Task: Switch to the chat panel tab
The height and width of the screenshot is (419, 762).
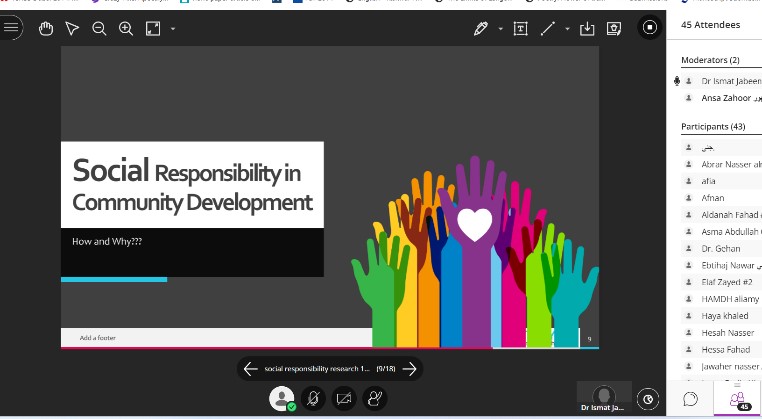Action: coord(690,399)
